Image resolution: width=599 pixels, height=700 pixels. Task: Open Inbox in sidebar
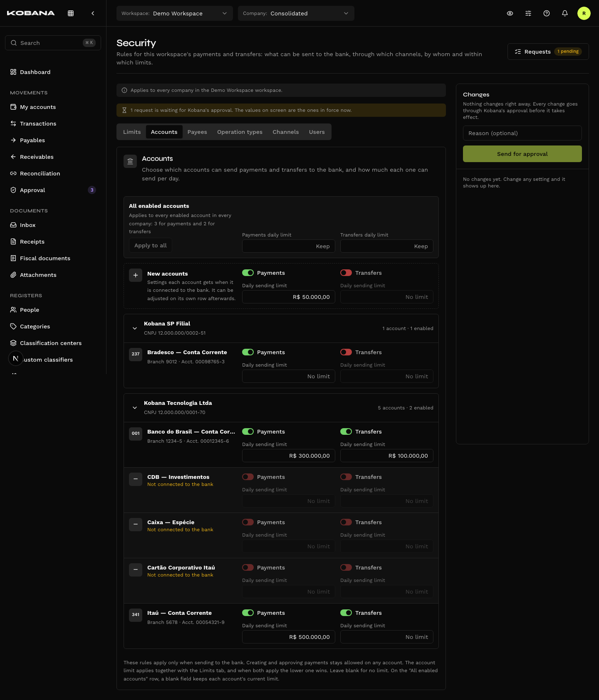pos(53,225)
